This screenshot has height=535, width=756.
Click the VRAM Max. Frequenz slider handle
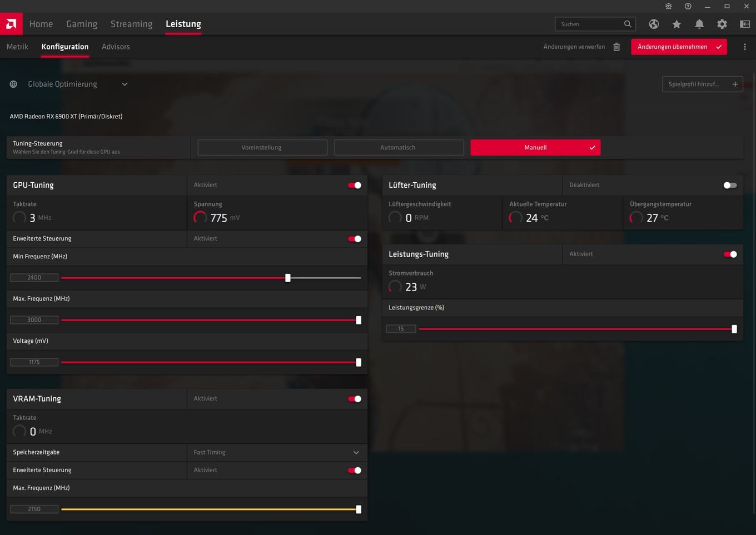[359, 509]
